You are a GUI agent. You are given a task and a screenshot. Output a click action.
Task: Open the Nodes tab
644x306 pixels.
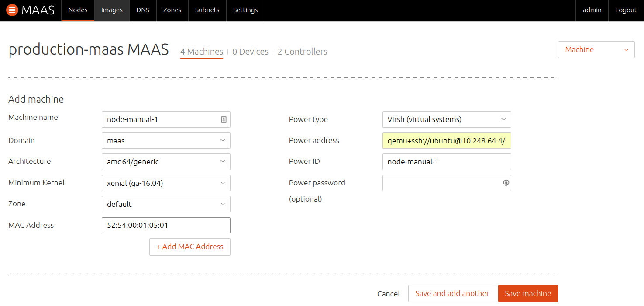pos(78,10)
